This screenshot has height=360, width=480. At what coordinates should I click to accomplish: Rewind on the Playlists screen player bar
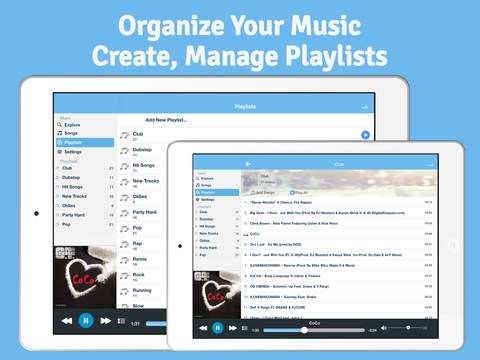pos(67,321)
